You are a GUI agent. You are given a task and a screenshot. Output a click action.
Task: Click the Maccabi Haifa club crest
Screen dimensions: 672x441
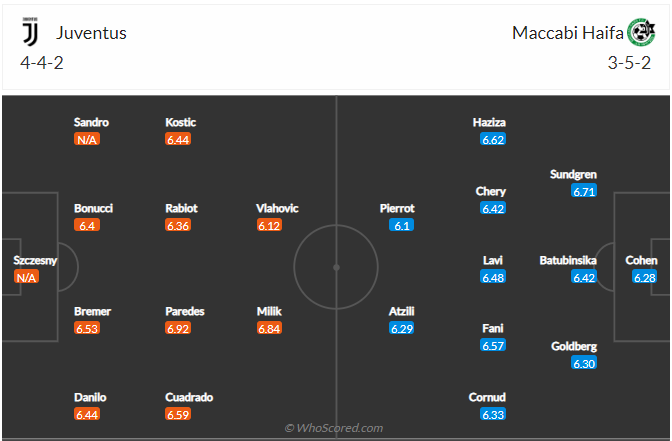tap(640, 33)
